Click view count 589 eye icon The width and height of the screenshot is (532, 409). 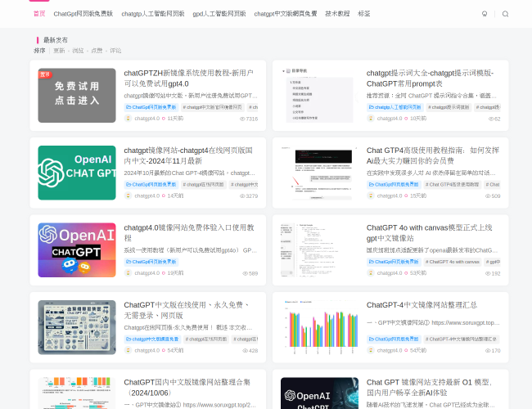[x=245, y=273]
